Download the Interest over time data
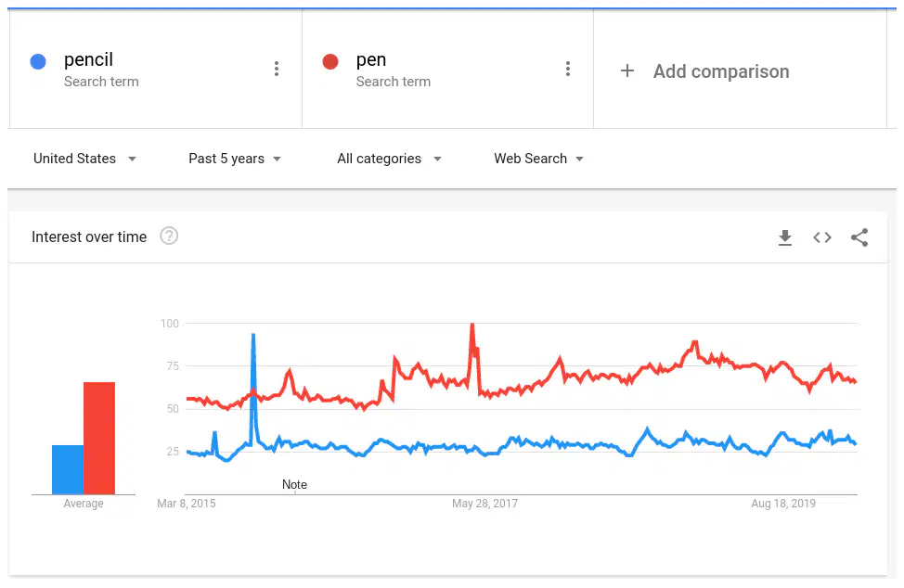The width and height of the screenshot is (904, 588). pyautogui.click(x=784, y=237)
